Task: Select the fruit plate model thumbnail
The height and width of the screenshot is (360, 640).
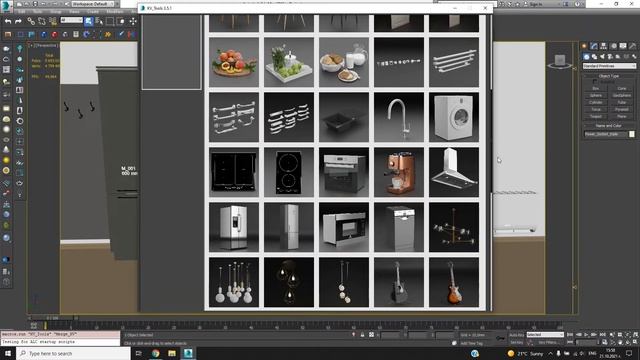Action: [234, 62]
